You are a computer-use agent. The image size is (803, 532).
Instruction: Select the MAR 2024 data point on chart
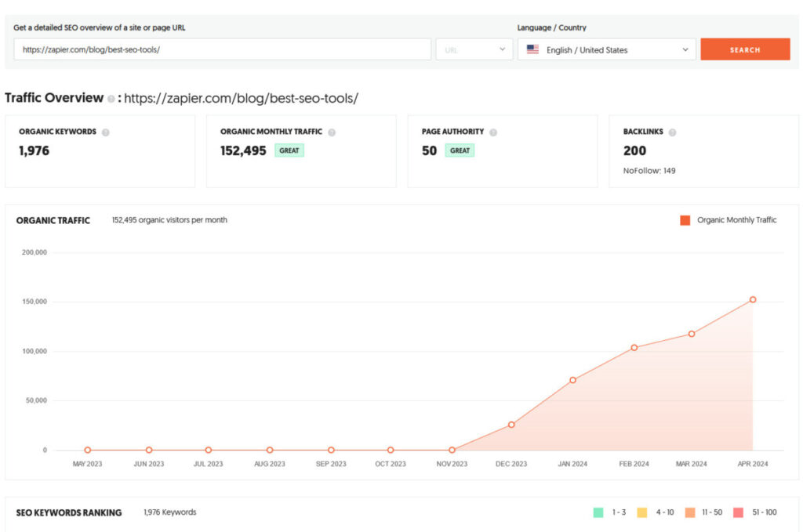692,334
